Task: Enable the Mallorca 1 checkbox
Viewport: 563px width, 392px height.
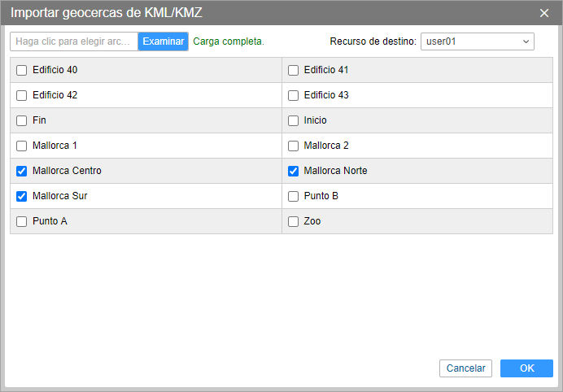Action: coord(22,146)
